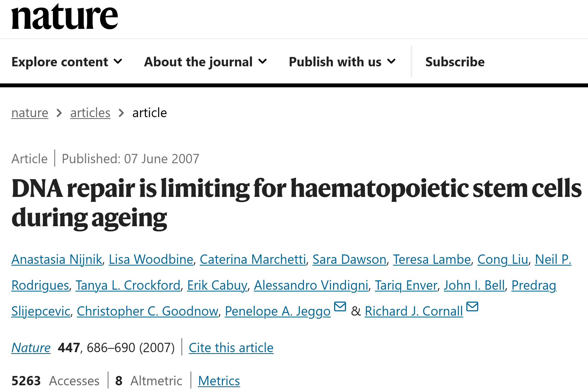The width and height of the screenshot is (588, 391).
Task: Open the About the journal menu
Action: [205, 62]
